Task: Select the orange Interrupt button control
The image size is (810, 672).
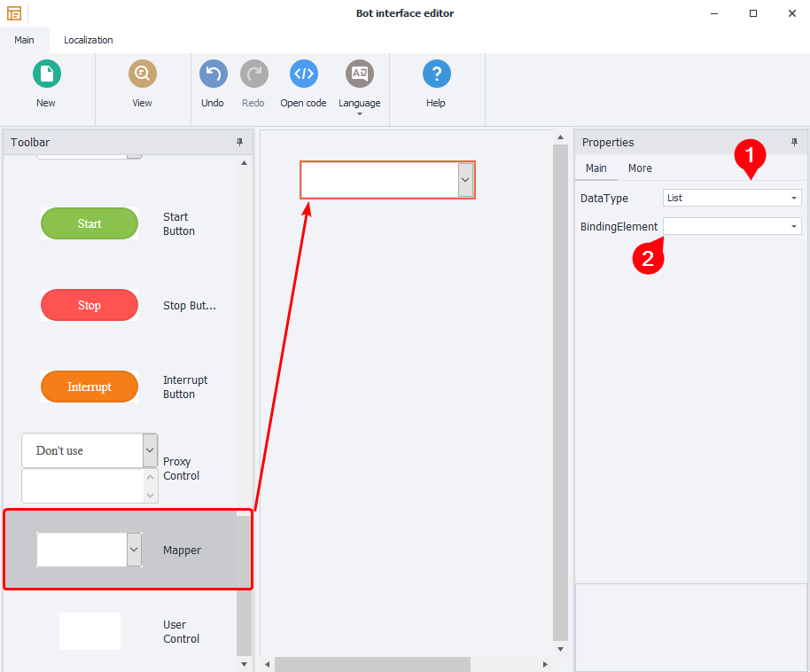Action: click(x=90, y=387)
